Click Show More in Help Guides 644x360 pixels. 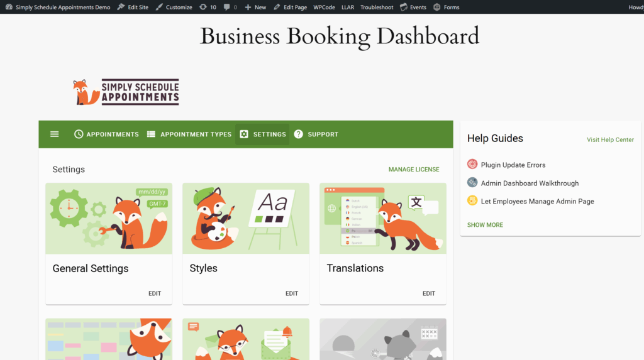(485, 225)
